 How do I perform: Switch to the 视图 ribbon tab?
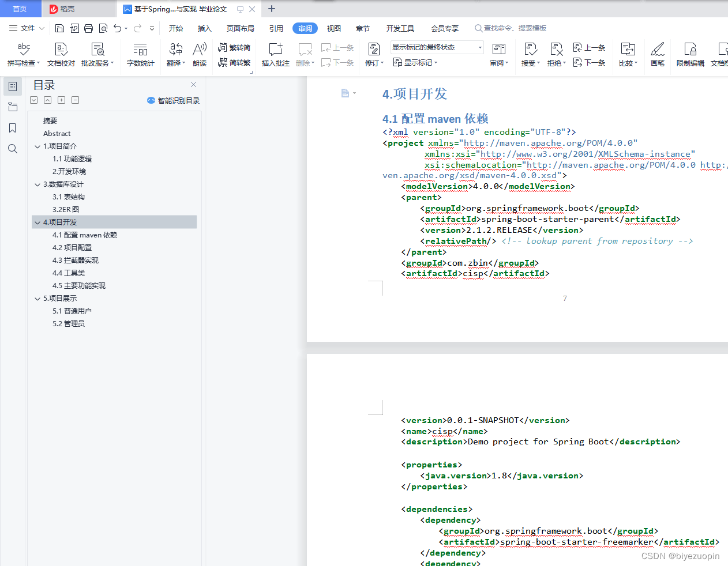pyautogui.click(x=333, y=28)
